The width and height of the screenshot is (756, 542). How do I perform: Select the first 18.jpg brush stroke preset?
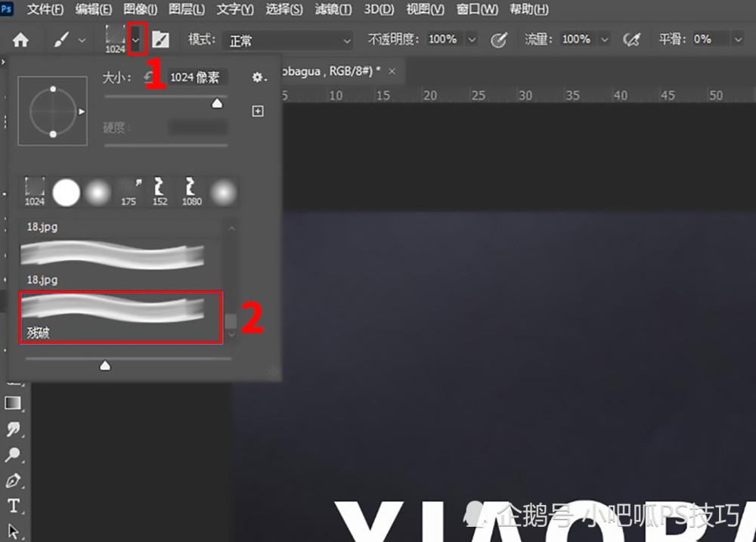(x=120, y=262)
